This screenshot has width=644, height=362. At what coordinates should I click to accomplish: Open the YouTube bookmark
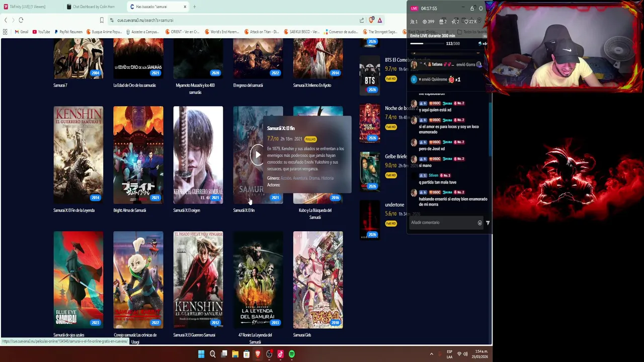tap(41, 32)
